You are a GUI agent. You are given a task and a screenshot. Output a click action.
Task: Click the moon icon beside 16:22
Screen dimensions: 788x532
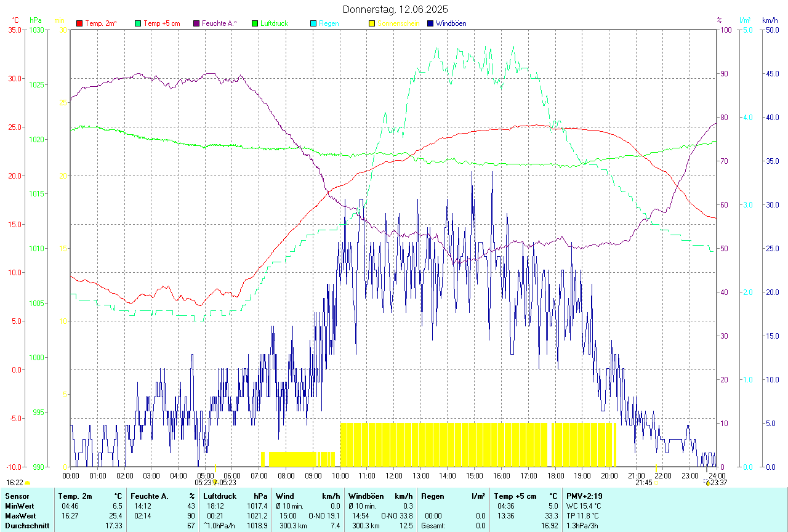coord(28,483)
